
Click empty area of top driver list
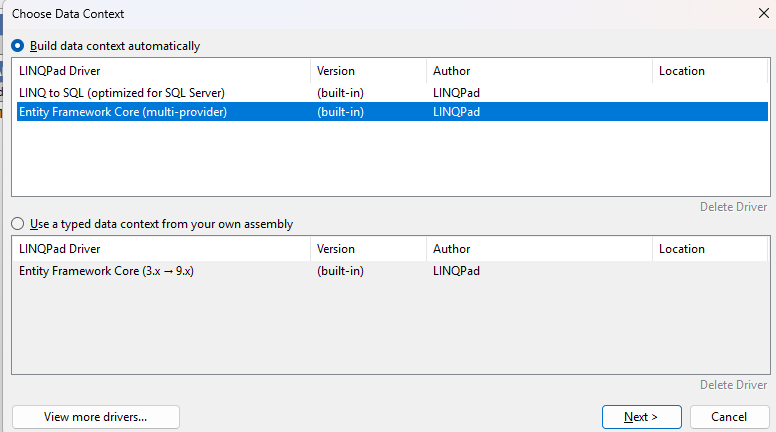(390, 160)
